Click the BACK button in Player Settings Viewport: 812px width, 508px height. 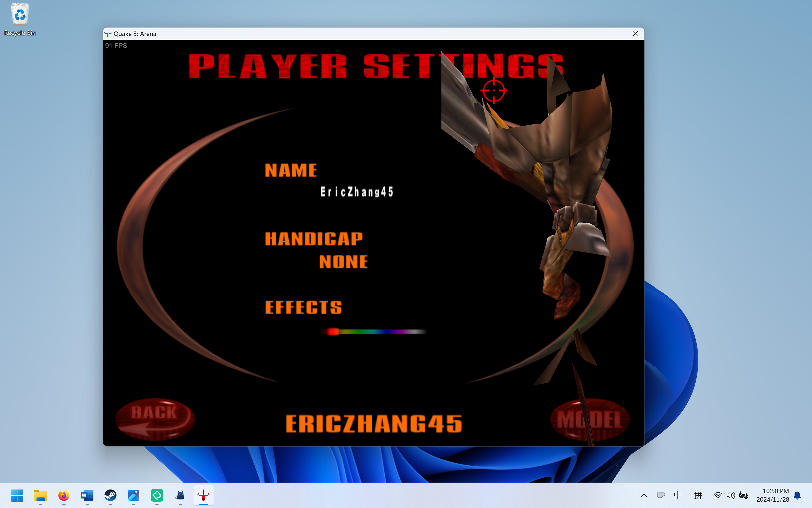155,419
